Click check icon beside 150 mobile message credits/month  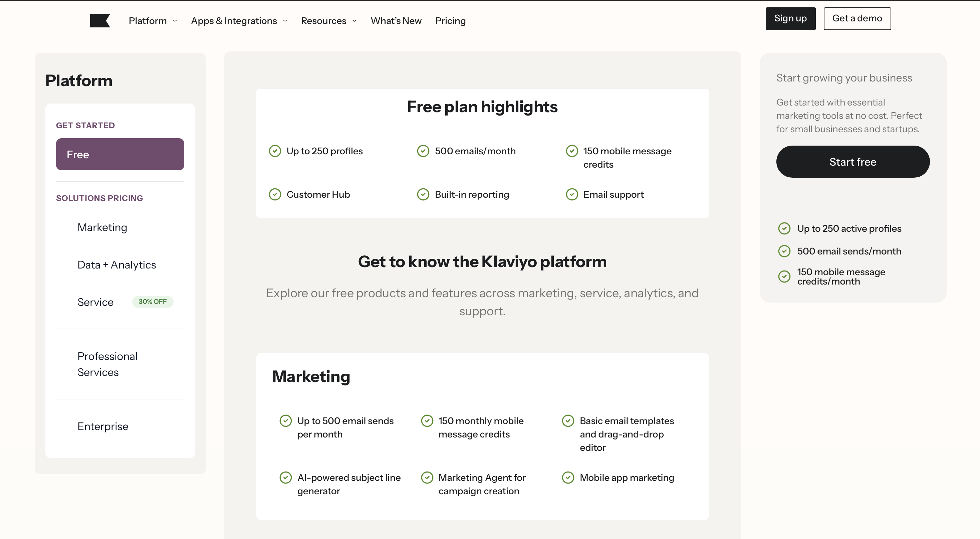(784, 277)
